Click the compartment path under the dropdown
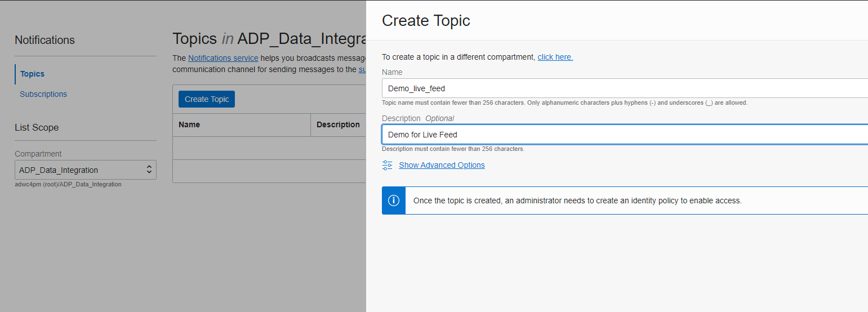 click(68, 184)
